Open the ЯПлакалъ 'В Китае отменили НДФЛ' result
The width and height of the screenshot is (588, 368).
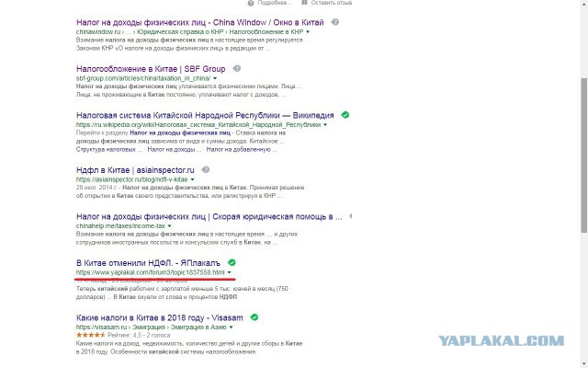[148, 263]
